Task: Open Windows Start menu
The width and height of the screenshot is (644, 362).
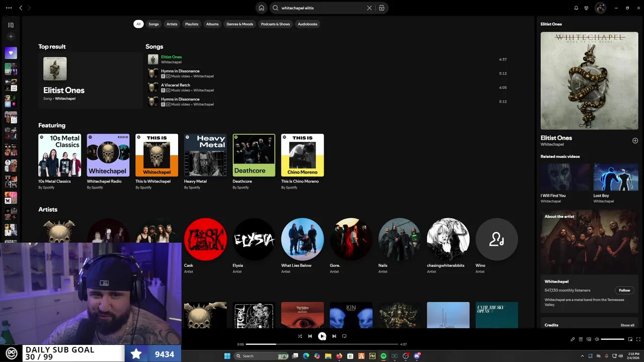Action: click(x=227, y=356)
